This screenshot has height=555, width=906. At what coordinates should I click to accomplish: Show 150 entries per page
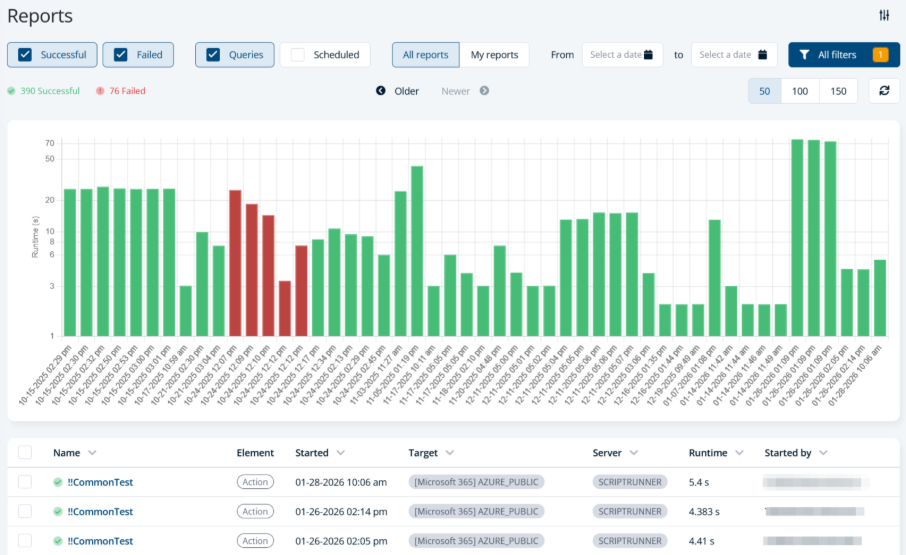click(x=838, y=91)
